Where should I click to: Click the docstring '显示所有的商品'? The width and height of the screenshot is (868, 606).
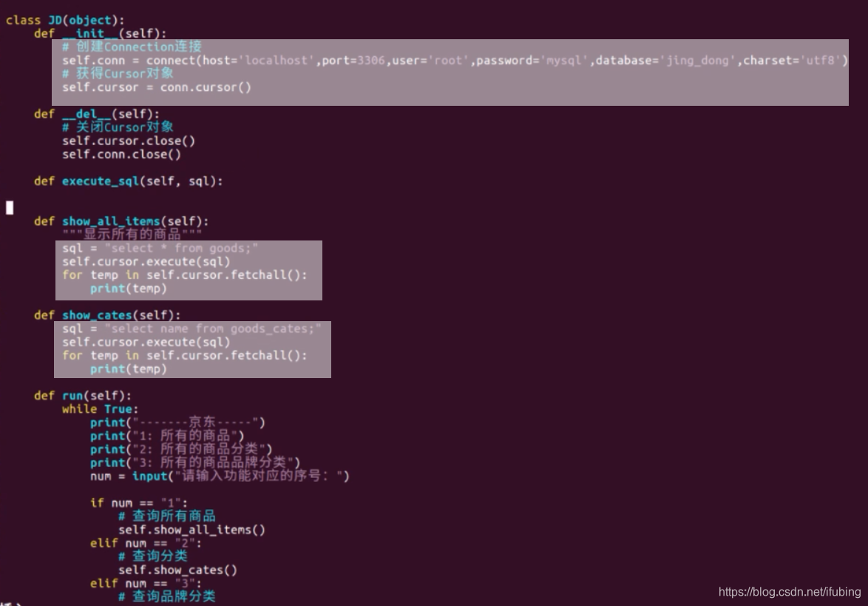132,235
